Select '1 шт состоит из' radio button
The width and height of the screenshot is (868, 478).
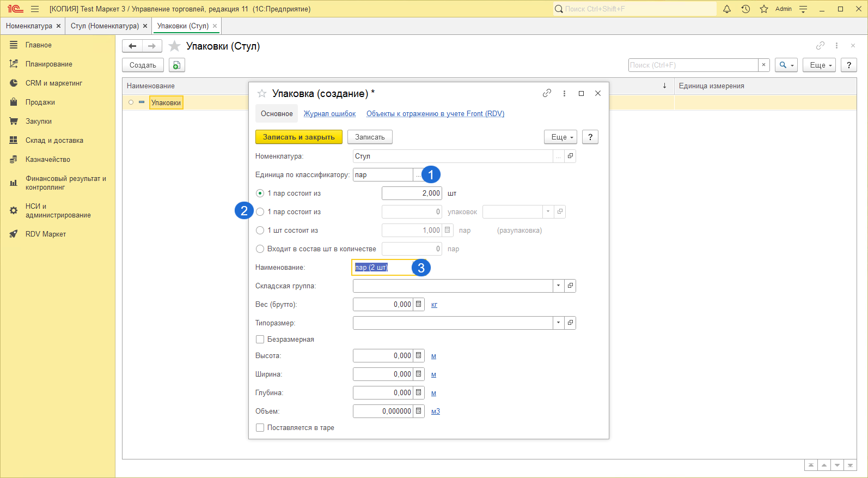tap(260, 231)
